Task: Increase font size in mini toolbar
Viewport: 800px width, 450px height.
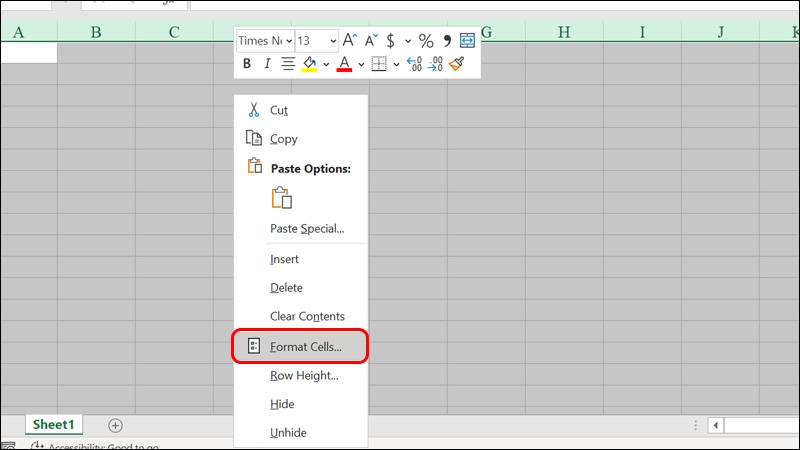Action: click(350, 40)
